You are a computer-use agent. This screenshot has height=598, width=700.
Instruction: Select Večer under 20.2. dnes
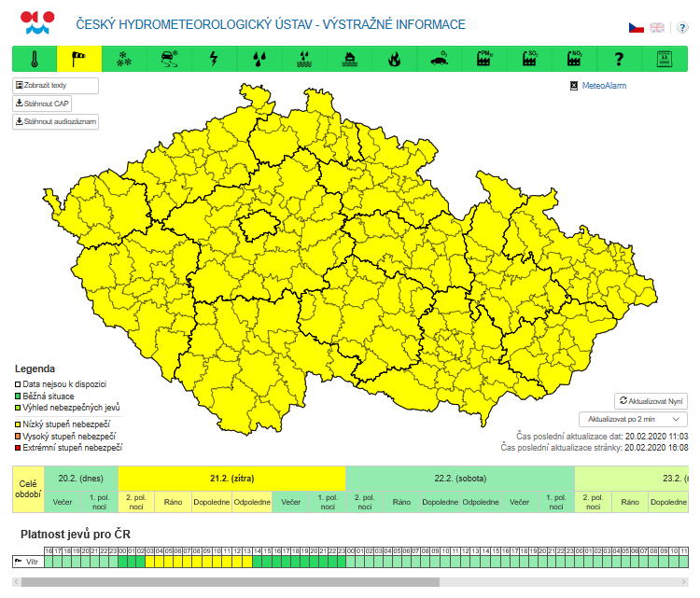pyautogui.click(x=62, y=502)
